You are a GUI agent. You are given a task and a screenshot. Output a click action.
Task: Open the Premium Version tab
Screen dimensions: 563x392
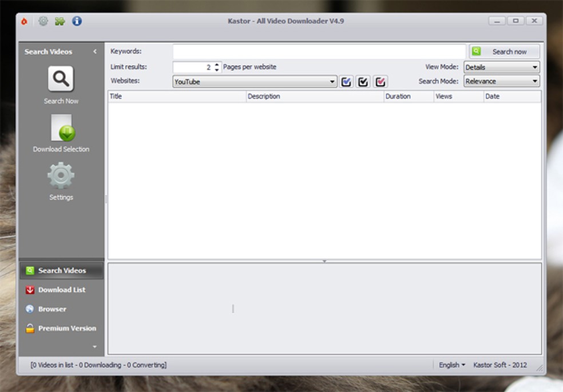click(62, 328)
